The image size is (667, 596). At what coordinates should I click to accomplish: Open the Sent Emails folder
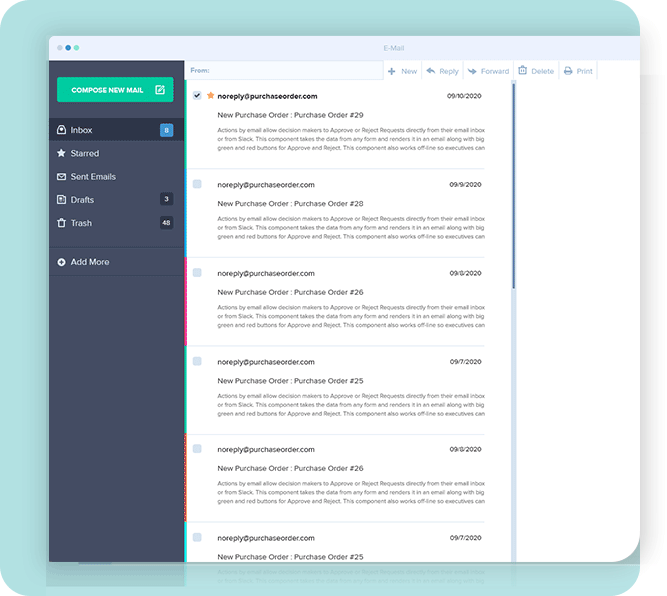coord(117,177)
